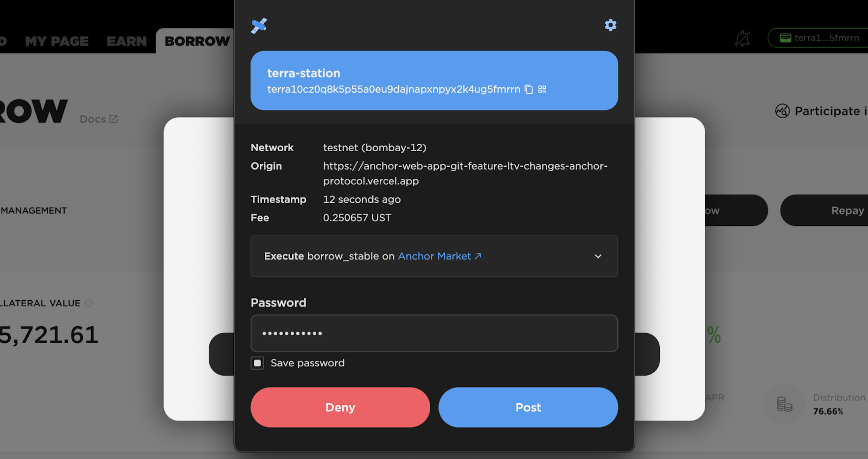
Task: Post the borrow transaction
Action: [x=528, y=408]
